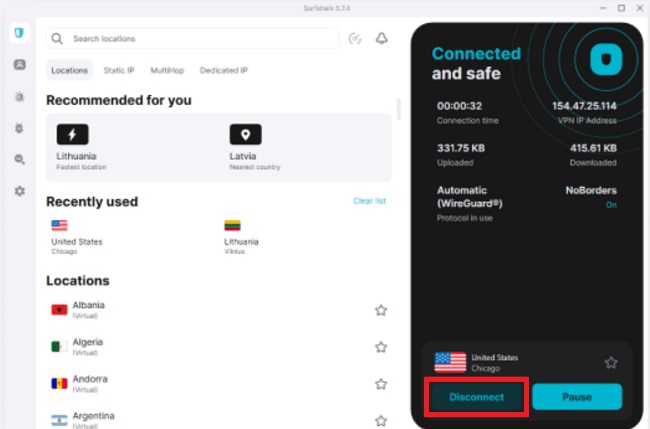650x429 pixels.
Task: Open the Settings gear in sidebar
Action: (x=19, y=191)
